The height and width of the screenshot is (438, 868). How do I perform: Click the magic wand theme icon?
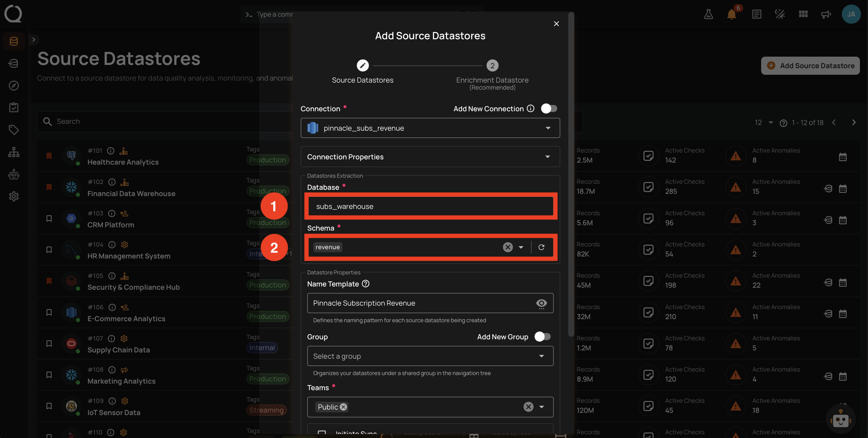coord(780,14)
